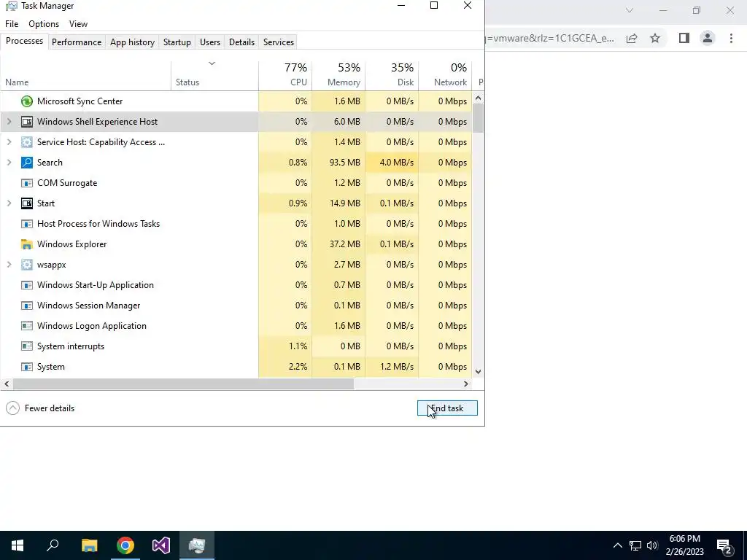Image resolution: width=747 pixels, height=560 pixels.
Task: Open Chrome tab search chevron
Action: pos(630,10)
